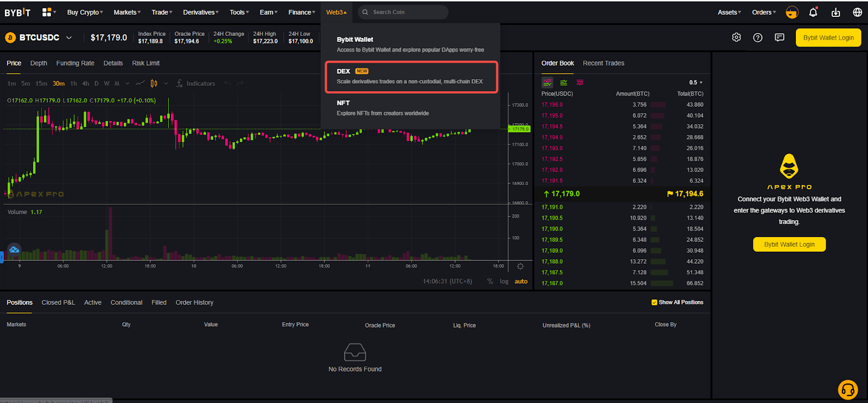Image resolution: width=868 pixels, height=403 pixels.
Task: Show bids-only order book view
Action: [564, 82]
